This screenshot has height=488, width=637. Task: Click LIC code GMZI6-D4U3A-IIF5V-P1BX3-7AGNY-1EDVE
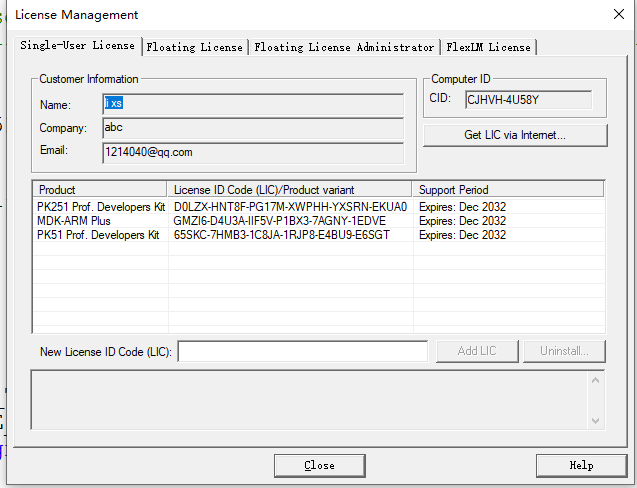pos(280,221)
